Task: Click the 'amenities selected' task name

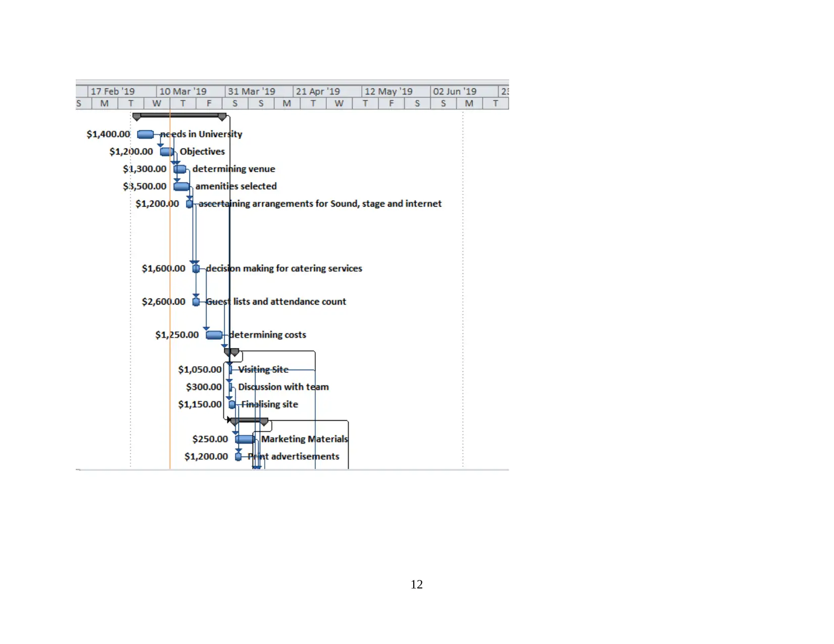Action: pos(236,186)
